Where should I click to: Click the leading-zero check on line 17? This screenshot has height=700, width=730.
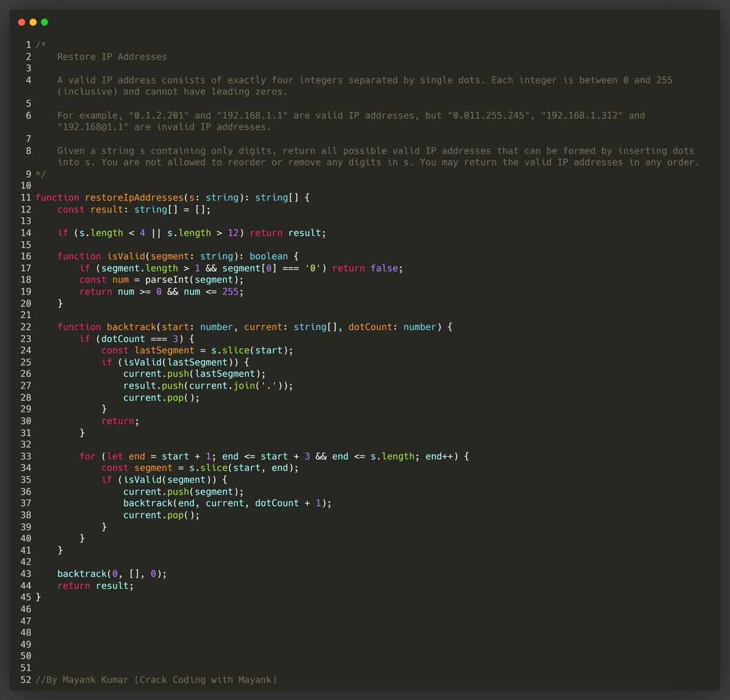(x=241, y=268)
